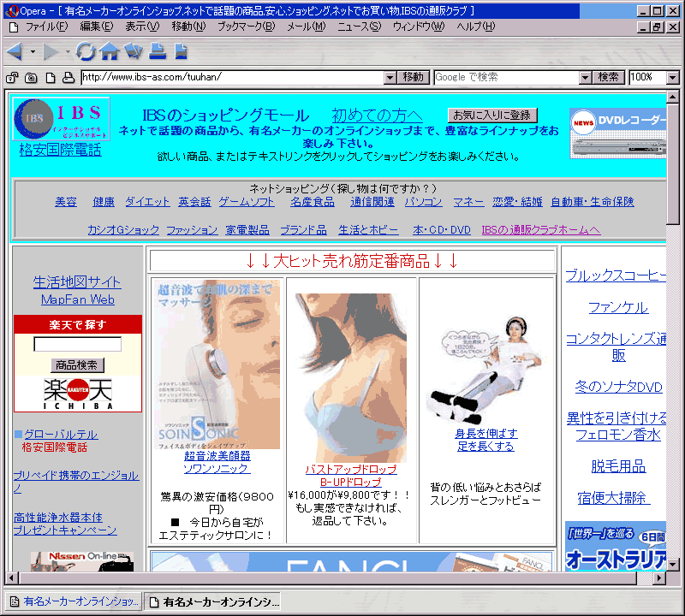The width and height of the screenshot is (685, 616).
Task: Click the document icon left of the ファイル menu
Action: pos(14,27)
